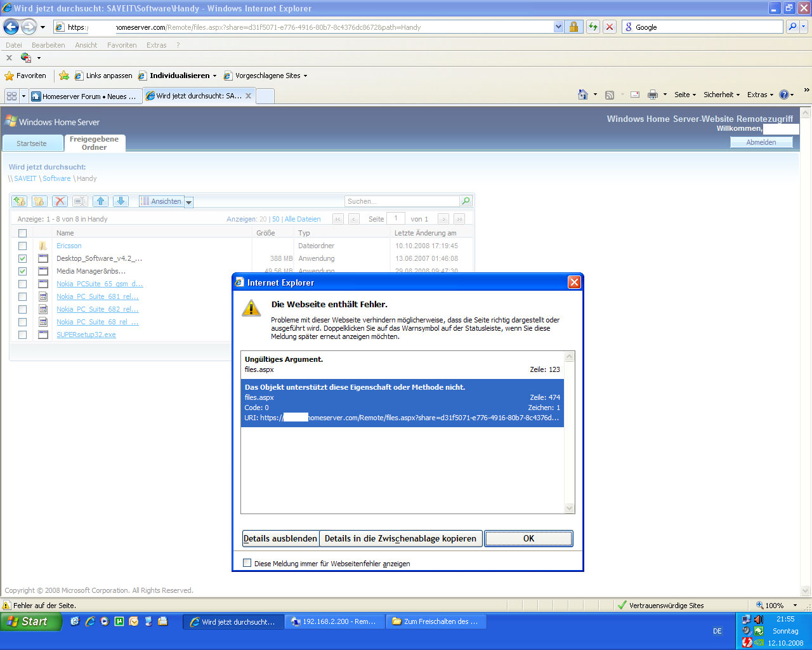Open Quick Tabs grid icon
The width and height of the screenshot is (812, 650).
(11, 96)
